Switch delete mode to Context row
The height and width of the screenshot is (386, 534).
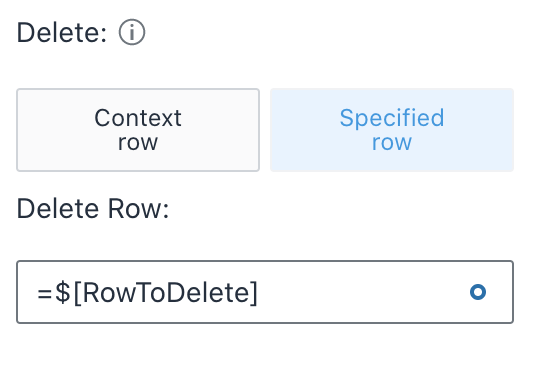[x=138, y=130]
